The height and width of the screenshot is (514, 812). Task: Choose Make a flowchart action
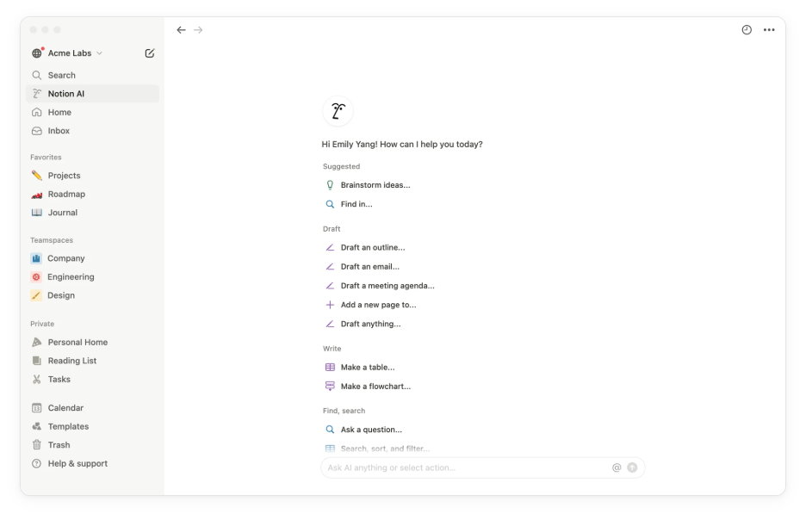[x=375, y=387]
